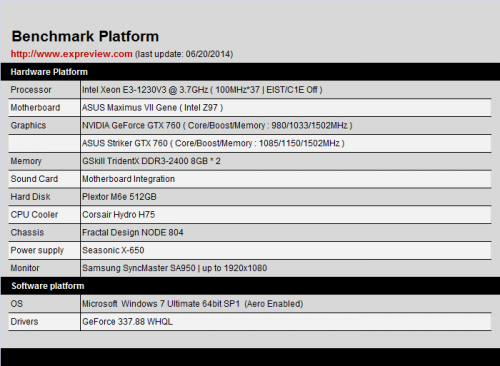Select the Hard Disk row label
The height and width of the screenshot is (366, 500).
click(x=30, y=197)
